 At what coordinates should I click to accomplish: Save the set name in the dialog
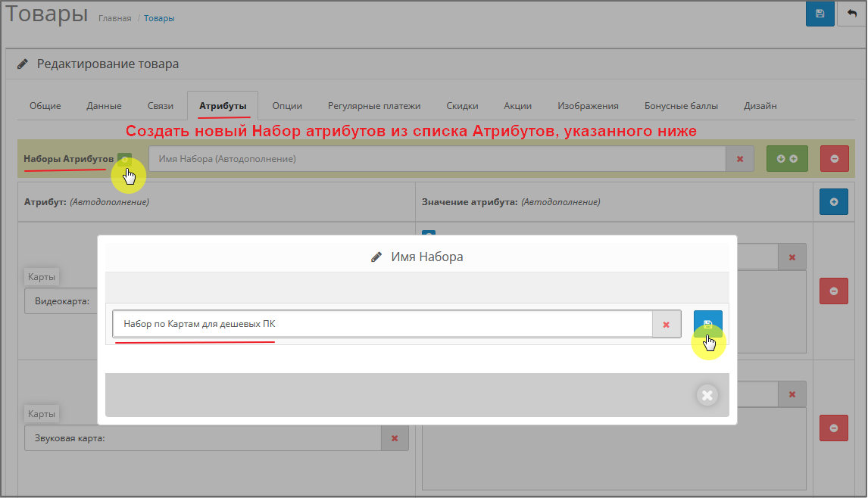tap(707, 325)
